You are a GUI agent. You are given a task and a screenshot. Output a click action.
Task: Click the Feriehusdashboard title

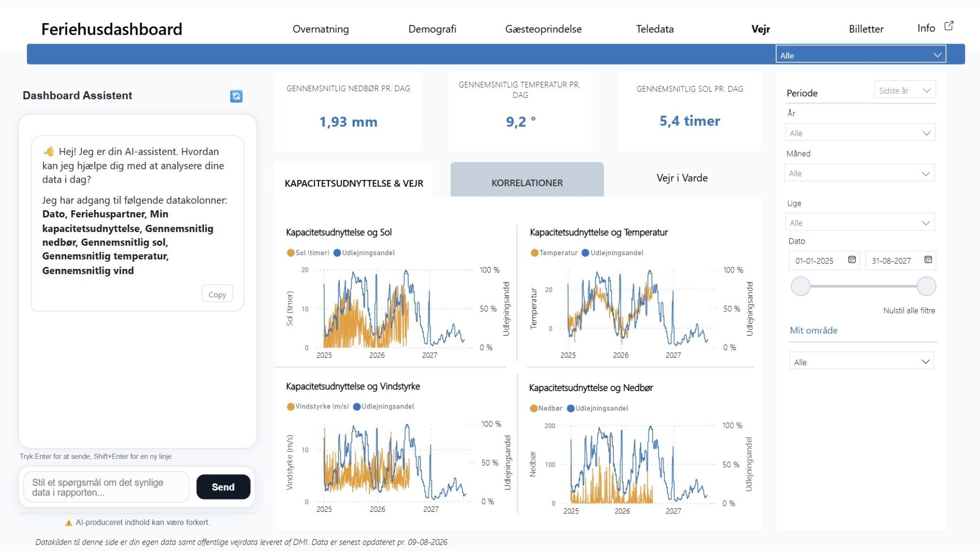pos(112,29)
